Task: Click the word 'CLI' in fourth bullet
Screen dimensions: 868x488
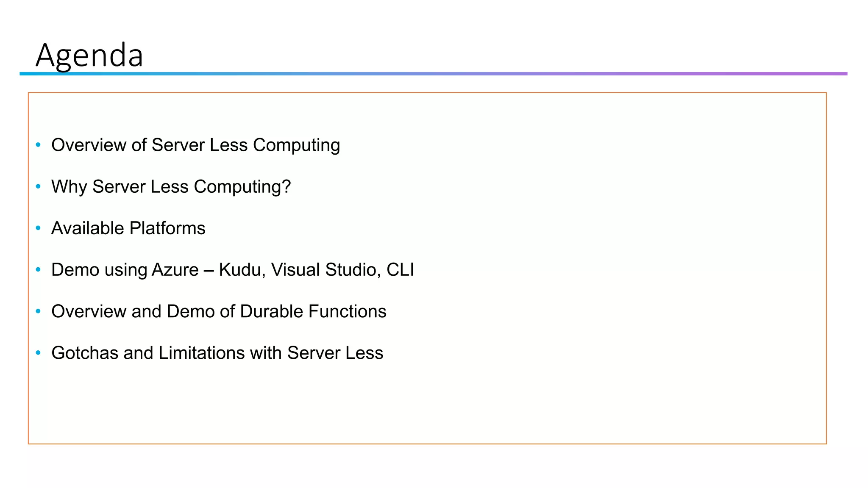Action: [400, 270]
